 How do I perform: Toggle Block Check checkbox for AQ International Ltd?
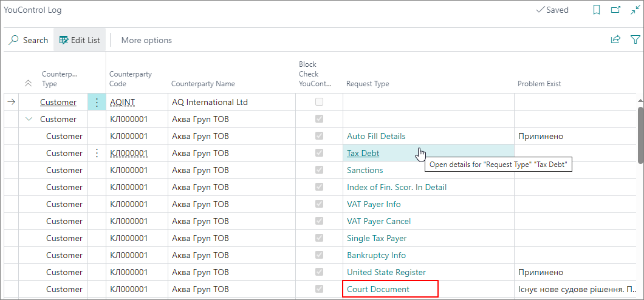[319, 103]
